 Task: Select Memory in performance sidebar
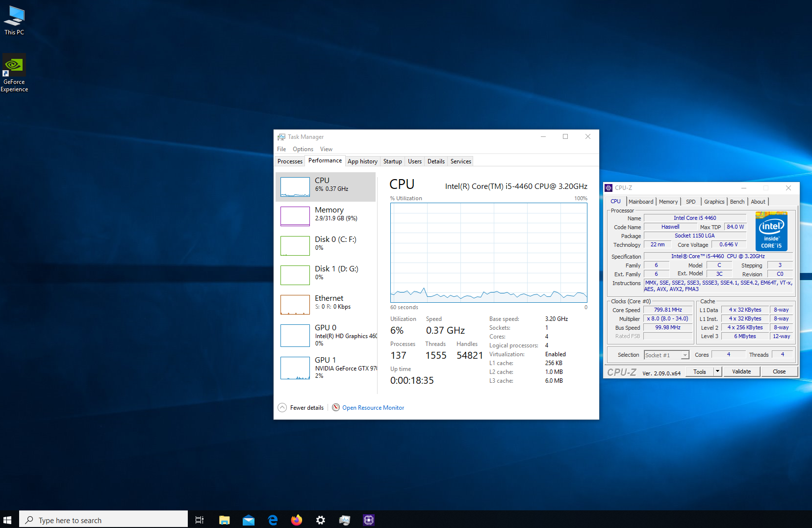(x=326, y=216)
